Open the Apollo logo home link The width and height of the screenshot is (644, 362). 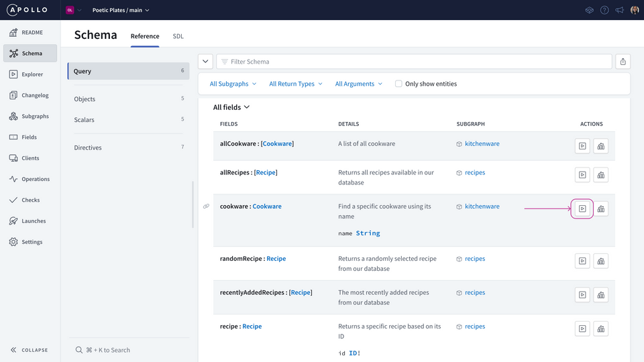pyautogui.click(x=27, y=10)
